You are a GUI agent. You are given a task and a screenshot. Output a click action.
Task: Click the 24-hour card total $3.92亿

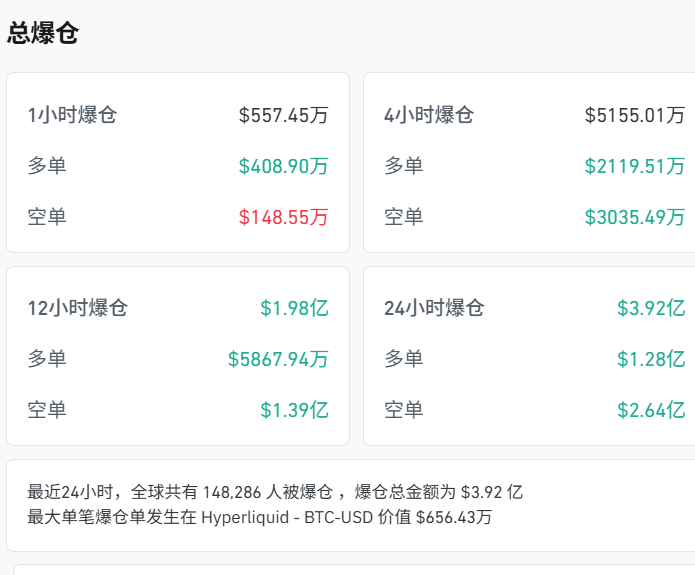click(651, 308)
